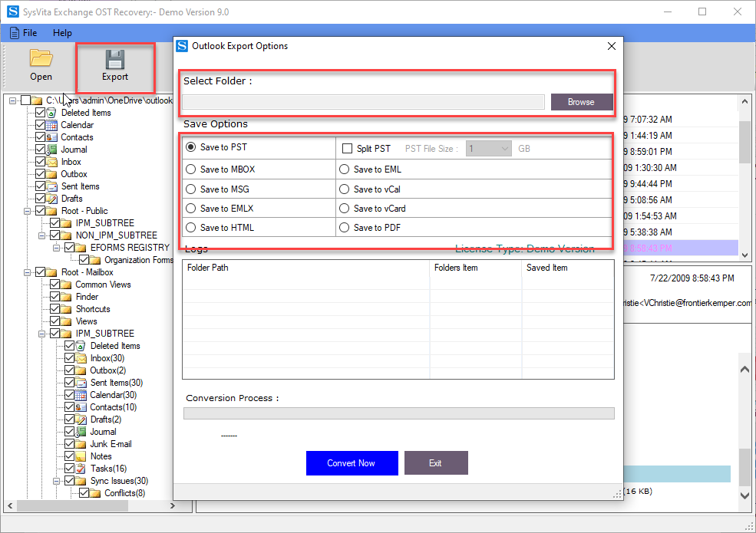756x533 pixels.
Task: Click the Journal book icon in top tree
Action: click(51, 150)
